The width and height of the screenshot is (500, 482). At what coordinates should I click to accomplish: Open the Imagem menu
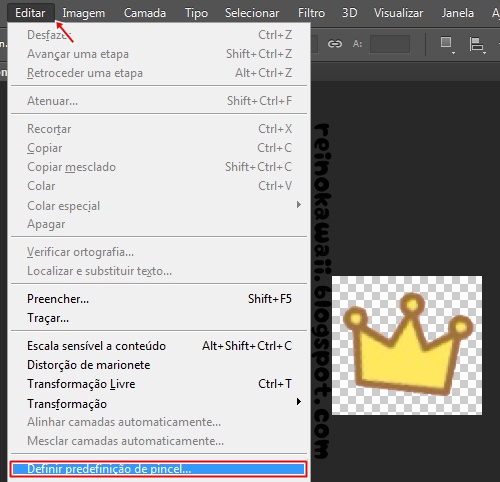(84, 13)
